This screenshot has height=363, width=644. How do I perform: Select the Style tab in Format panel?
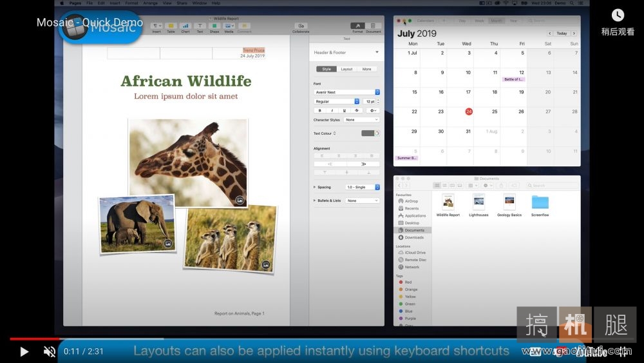tap(327, 69)
